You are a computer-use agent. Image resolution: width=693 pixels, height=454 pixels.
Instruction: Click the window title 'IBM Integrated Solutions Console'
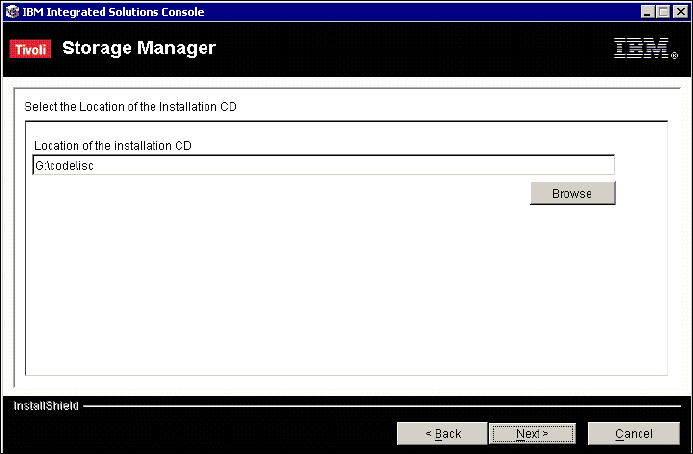tap(114, 12)
